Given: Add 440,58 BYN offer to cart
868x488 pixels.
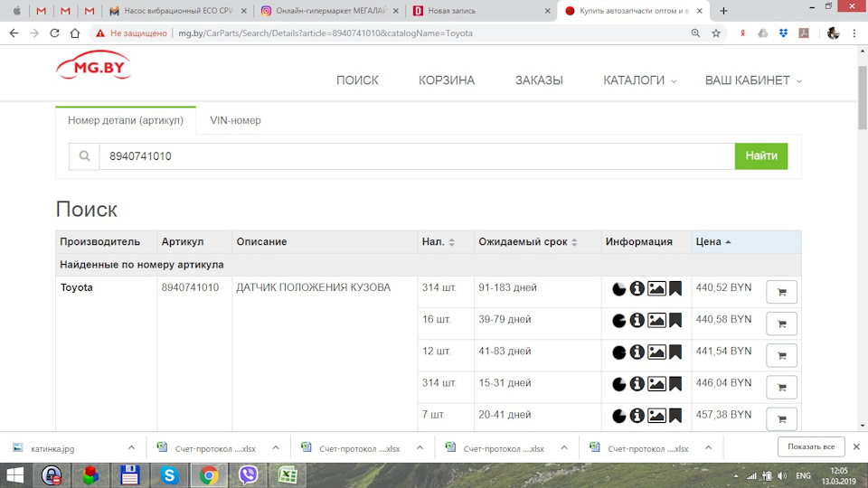Looking at the screenshot, I should pos(781,324).
